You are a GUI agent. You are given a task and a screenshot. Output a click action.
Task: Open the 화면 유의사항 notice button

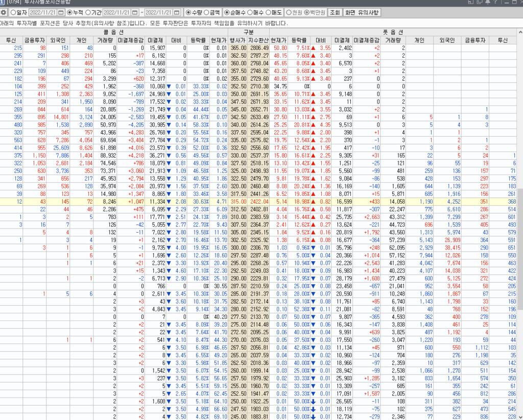(x=362, y=12)
